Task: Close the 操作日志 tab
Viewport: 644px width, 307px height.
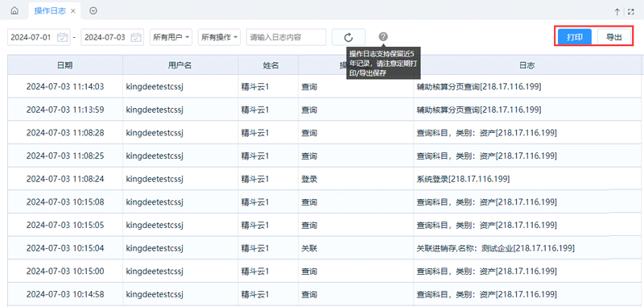Action: pos(72,11)
